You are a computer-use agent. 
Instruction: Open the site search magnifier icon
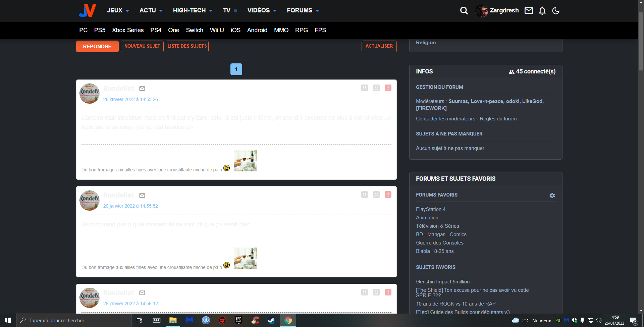pos(464,11)
